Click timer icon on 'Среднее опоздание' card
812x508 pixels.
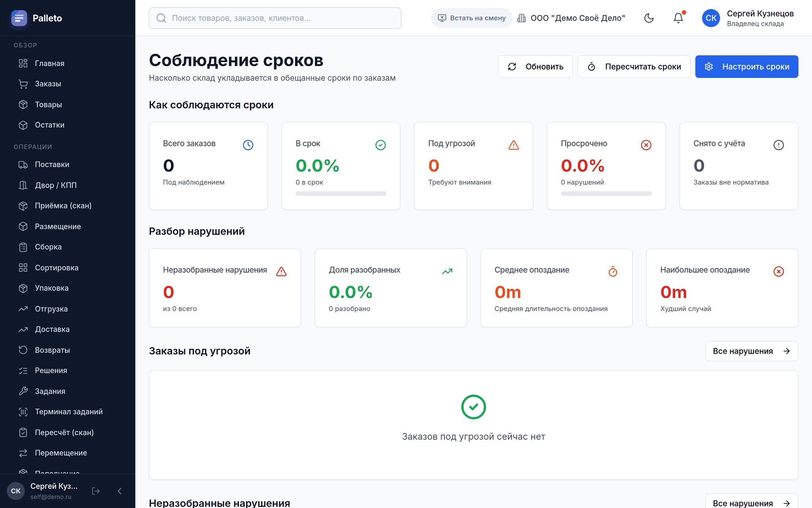[613, 271]
